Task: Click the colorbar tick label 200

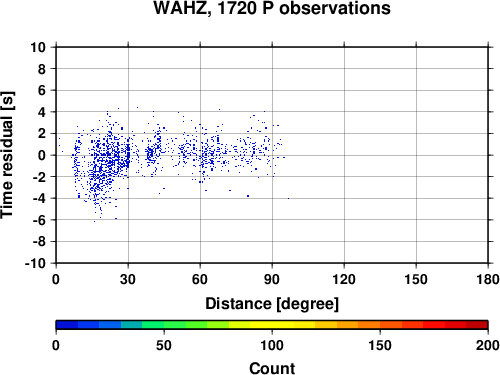Action: tap(488, 345)
